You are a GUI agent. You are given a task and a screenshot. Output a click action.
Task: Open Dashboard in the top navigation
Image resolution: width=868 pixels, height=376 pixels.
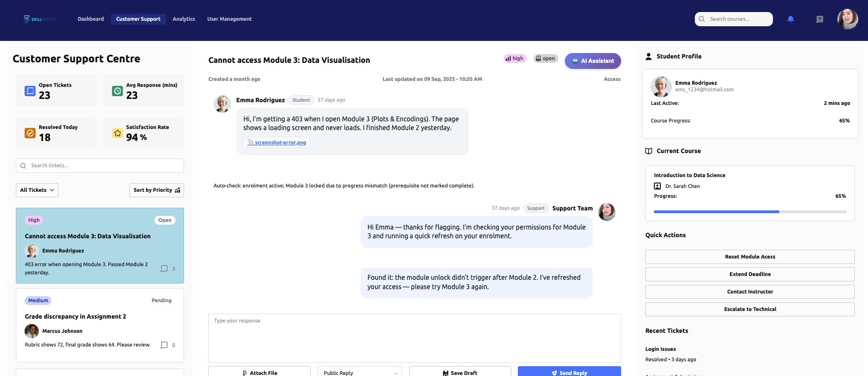[91, 19]
